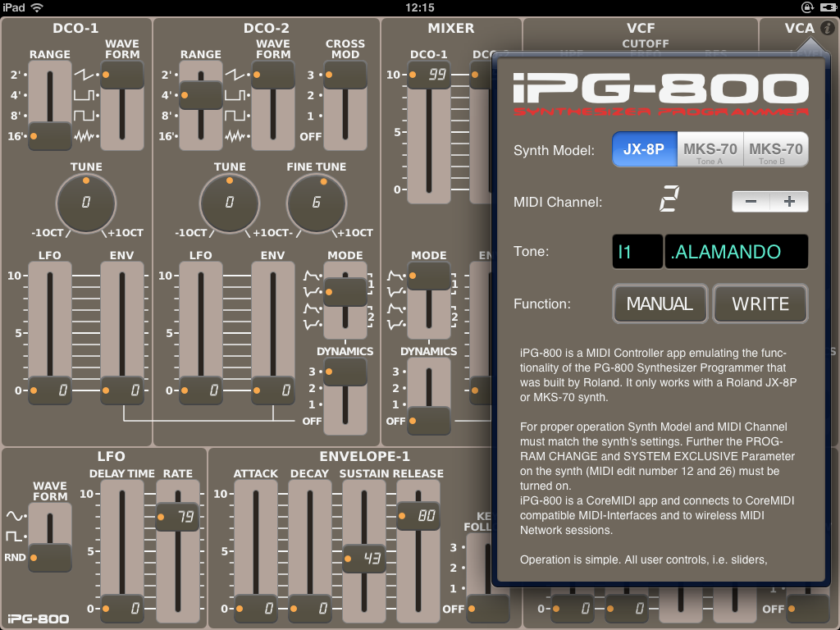Screen dimensions: 840x630
Task: Click the DCO-2 square waveform icon
Action: pos(235,116)
